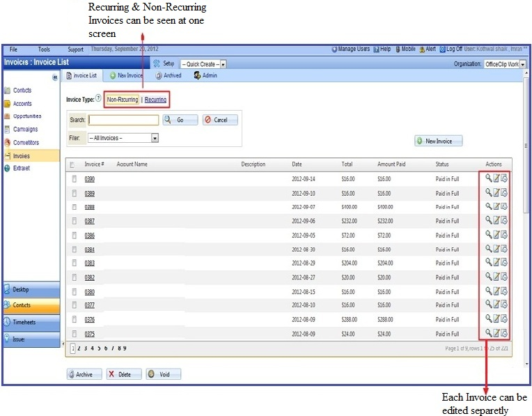Switch to the New Invoice tab
Image resolution: width=532 pixels, height=416 pixels.
(x=126, y=75)
